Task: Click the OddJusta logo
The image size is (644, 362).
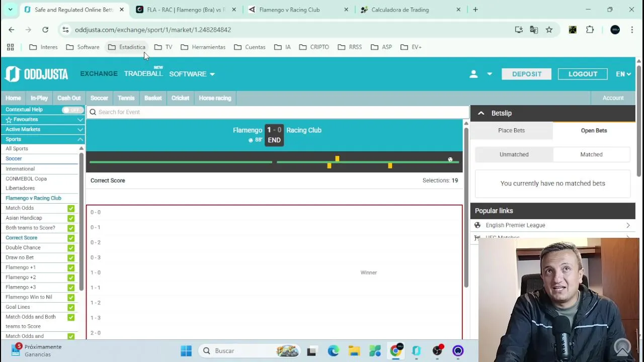Action: 36,74
